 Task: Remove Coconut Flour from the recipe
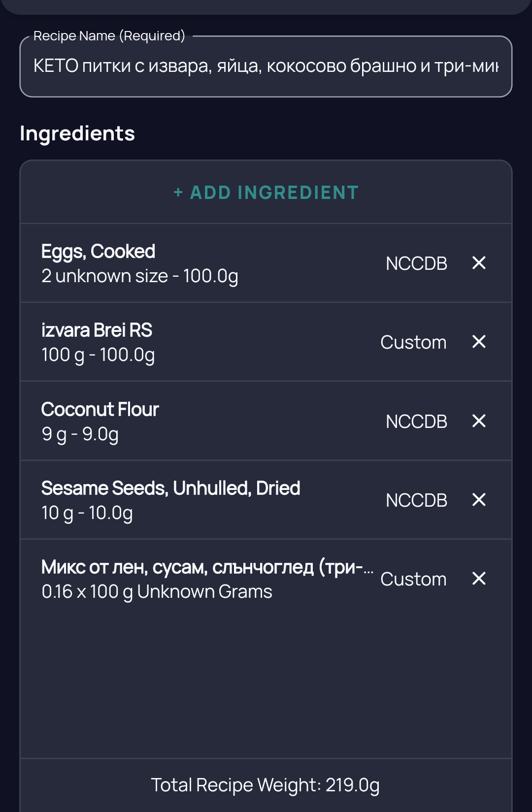479,421
